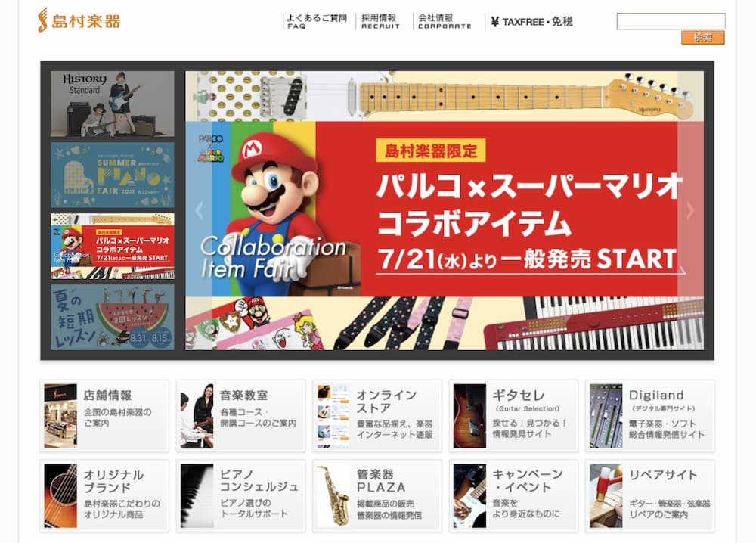Click the リペアサイト hammer icon

pyautogui.click(x=606, y=496)
